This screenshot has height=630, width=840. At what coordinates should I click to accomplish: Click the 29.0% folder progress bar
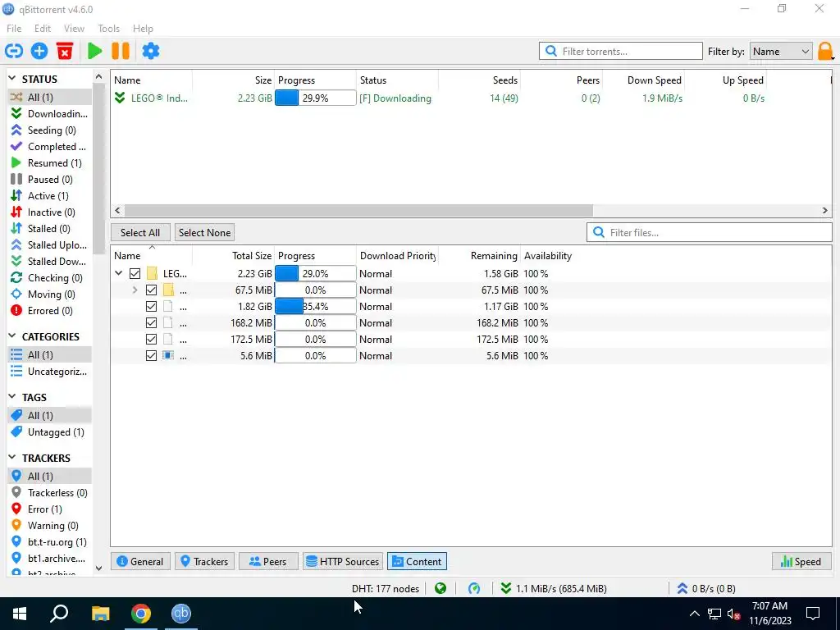click(316, 274)
